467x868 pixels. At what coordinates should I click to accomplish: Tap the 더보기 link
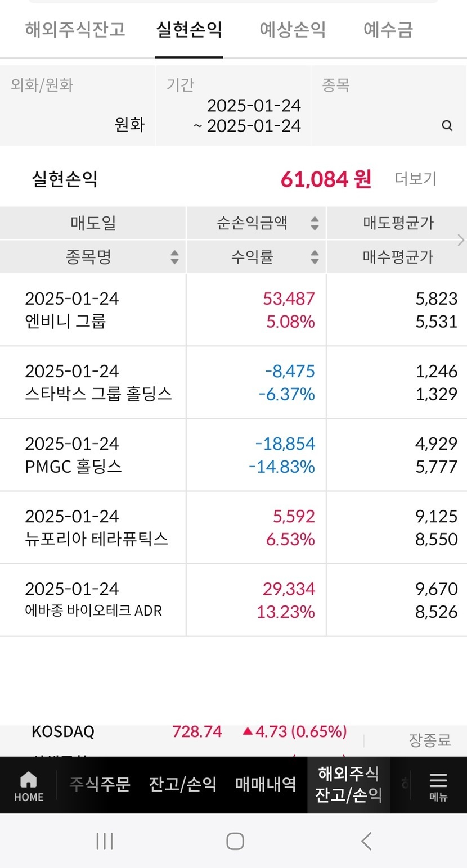tap(415, 179)
